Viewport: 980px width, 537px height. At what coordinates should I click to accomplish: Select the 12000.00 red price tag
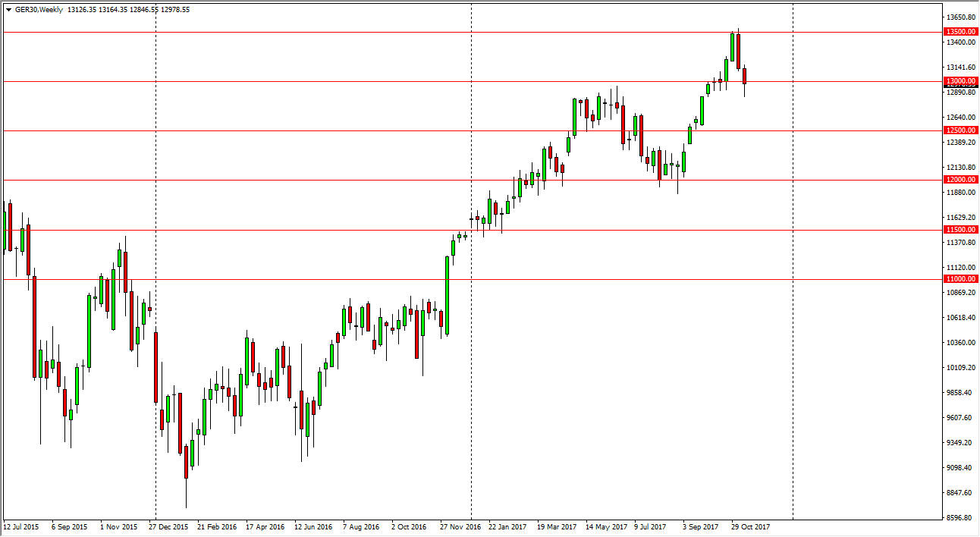(959, 180)
